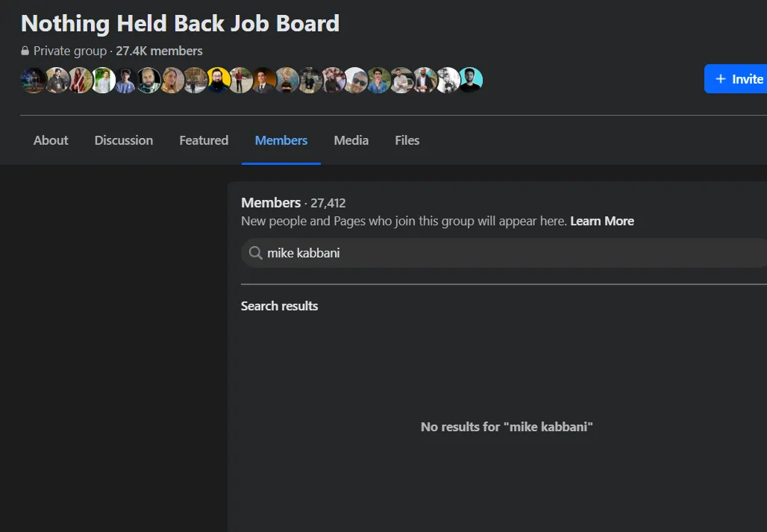Click the 27.4K members count text
767x532 pixels.
pos(159,51)
